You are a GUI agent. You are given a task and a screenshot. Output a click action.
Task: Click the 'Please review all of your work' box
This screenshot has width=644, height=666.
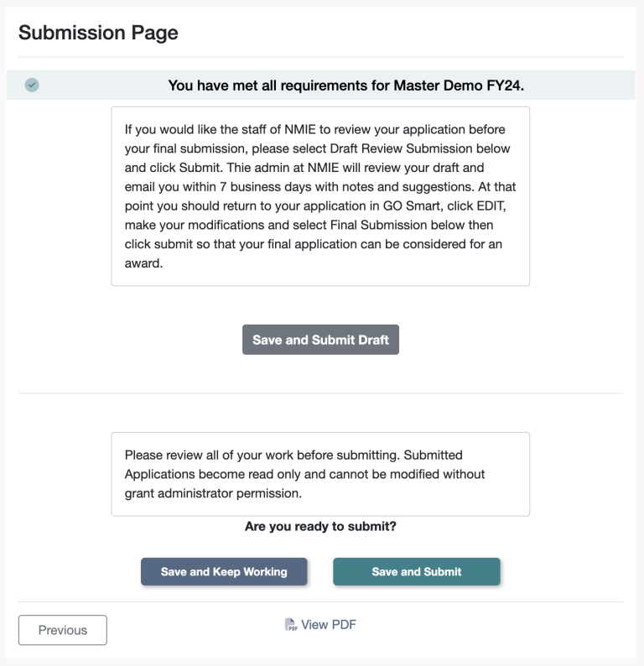pyautogui.click(x=320, y=474)
